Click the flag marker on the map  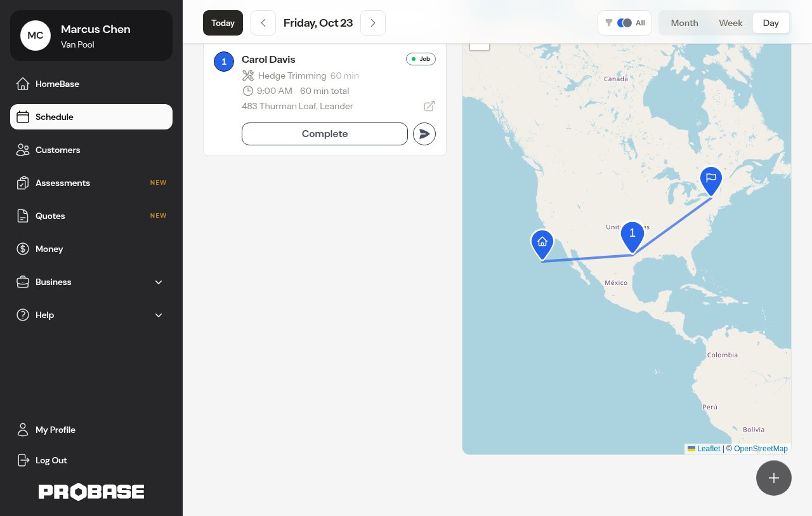coord(711,181)
